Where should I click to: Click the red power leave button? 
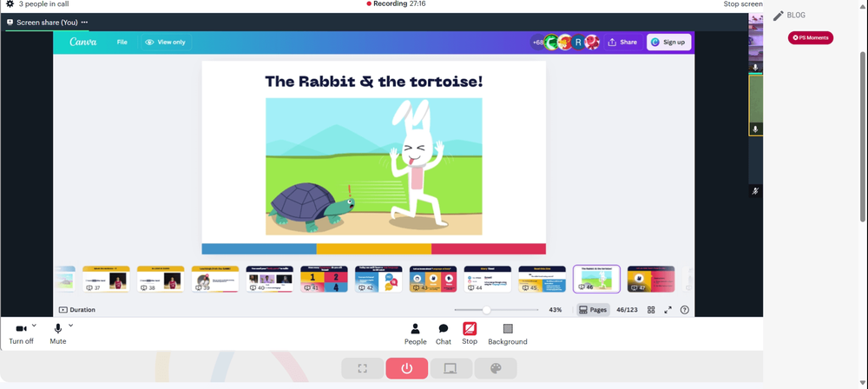(x=407, y=368)
